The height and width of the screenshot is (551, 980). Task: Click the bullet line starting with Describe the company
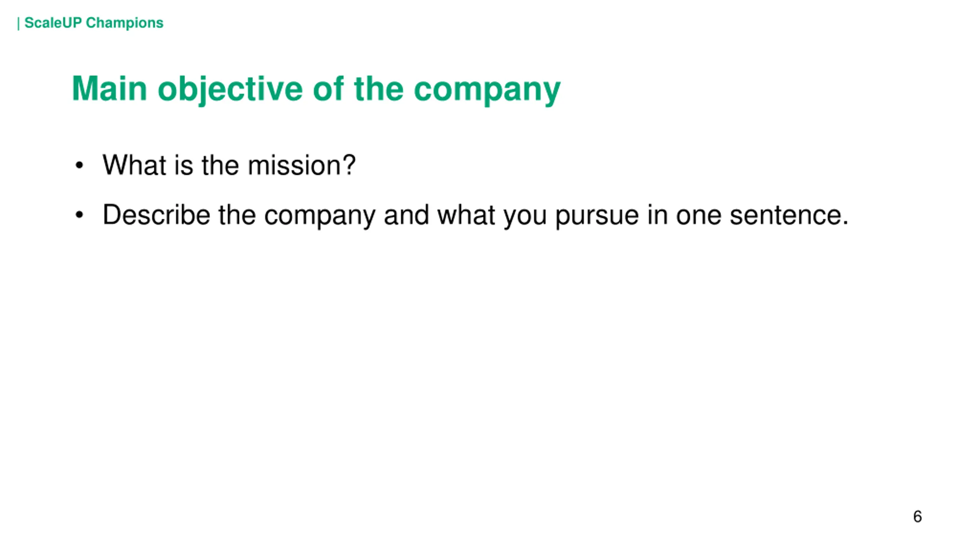point(475,215)
